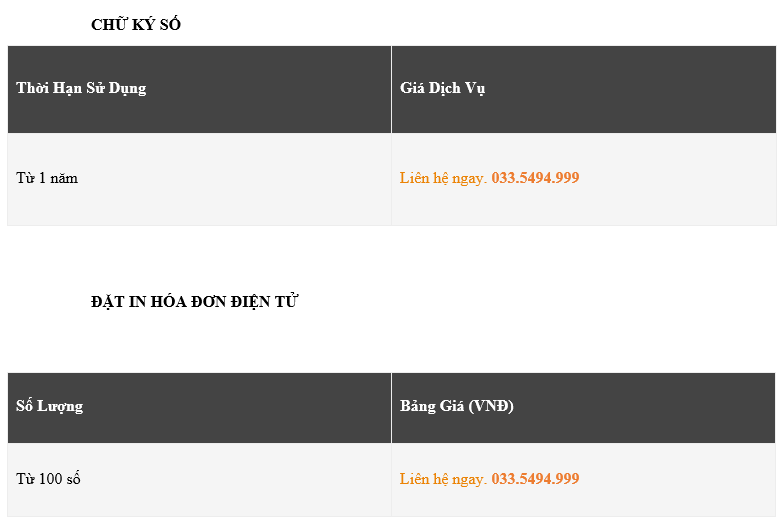Click phone number 033.5494.999 in the Từ 100 số row
This screenshot has height=525, width=782.
(535, 479)
